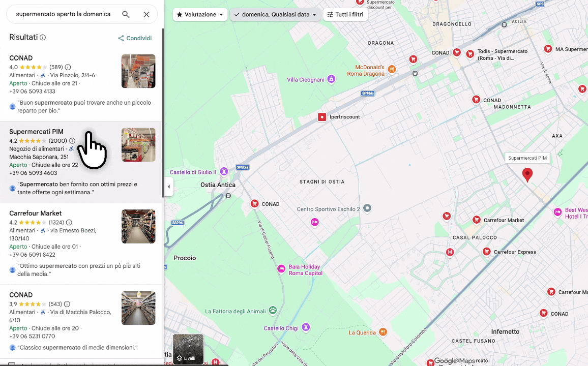This screenshot has height=366, width=588.
Task: Click Condividi to share results
Action: click(x=135, y=38)
